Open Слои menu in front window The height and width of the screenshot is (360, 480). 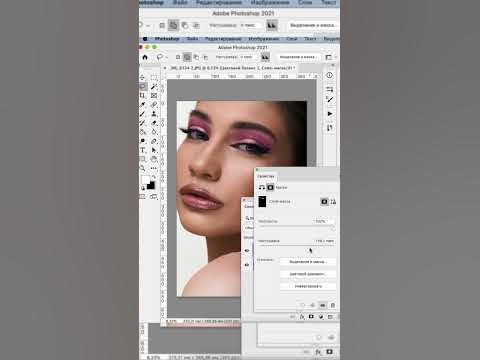pyautogui.click(x=292, y=39)
